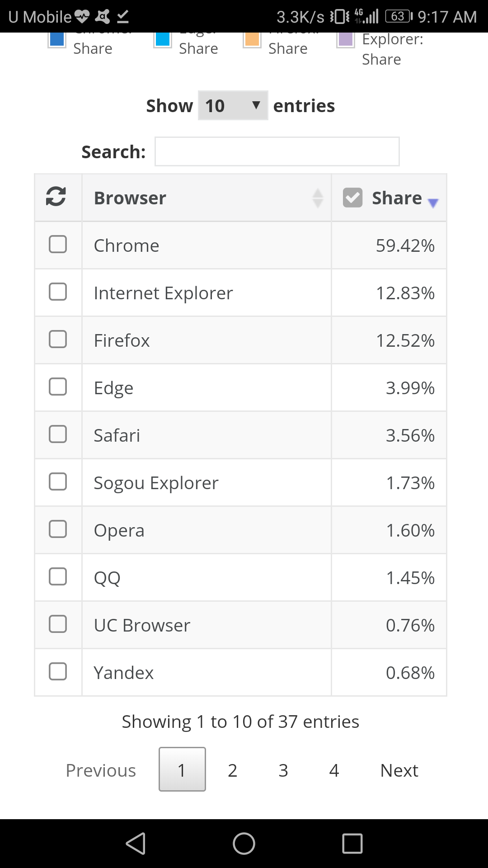
Task: Tap the Android back navigation icon
Action: click(x=136, y=844)
